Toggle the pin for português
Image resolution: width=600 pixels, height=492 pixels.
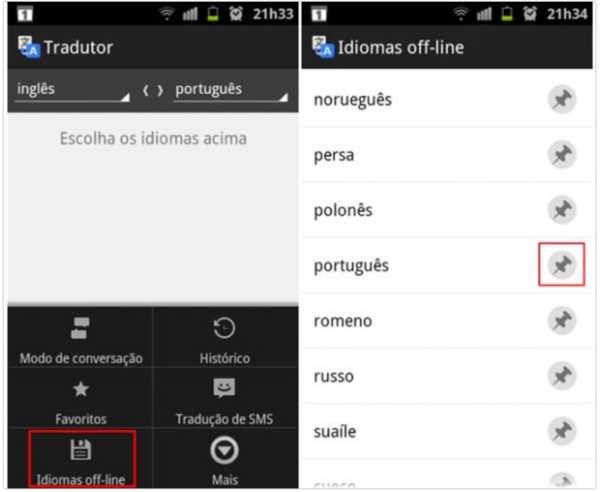tap(562, 265)
